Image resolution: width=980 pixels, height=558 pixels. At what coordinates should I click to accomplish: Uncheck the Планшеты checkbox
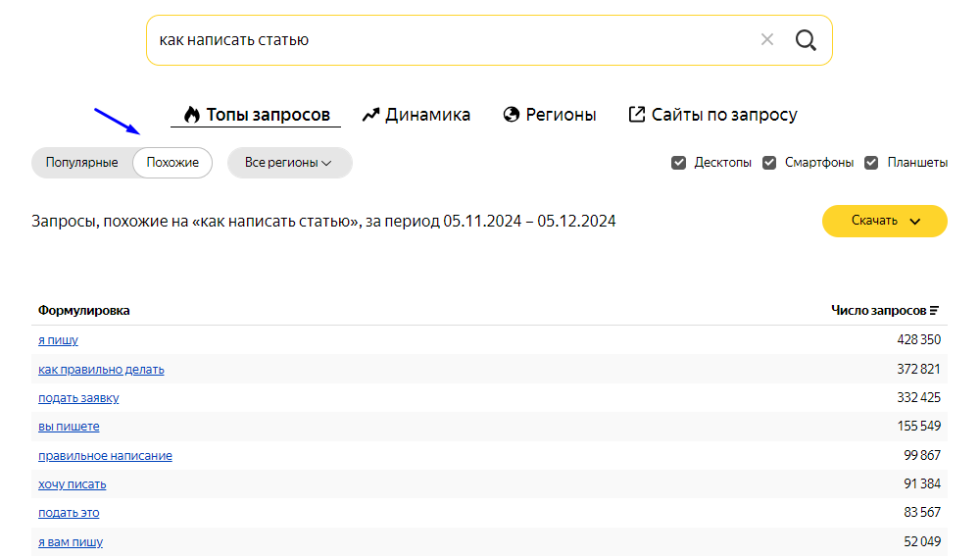[x=870, y=163]
